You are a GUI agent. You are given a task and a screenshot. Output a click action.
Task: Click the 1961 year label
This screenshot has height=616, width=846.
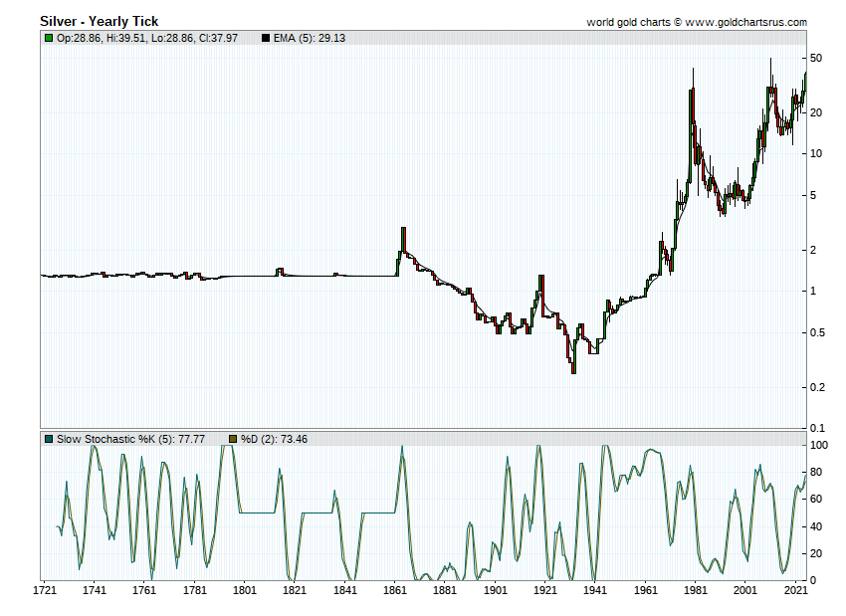pyautogui.click(x=645, y=590)
